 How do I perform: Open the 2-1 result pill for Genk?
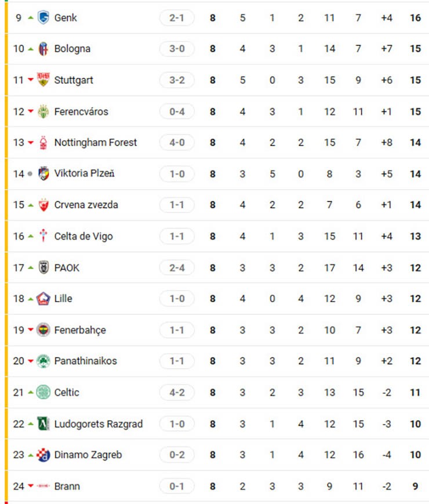point(176,18)
